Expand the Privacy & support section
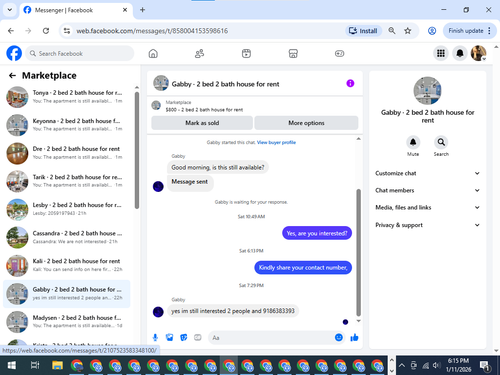500x375 pixels. point(428,225)
